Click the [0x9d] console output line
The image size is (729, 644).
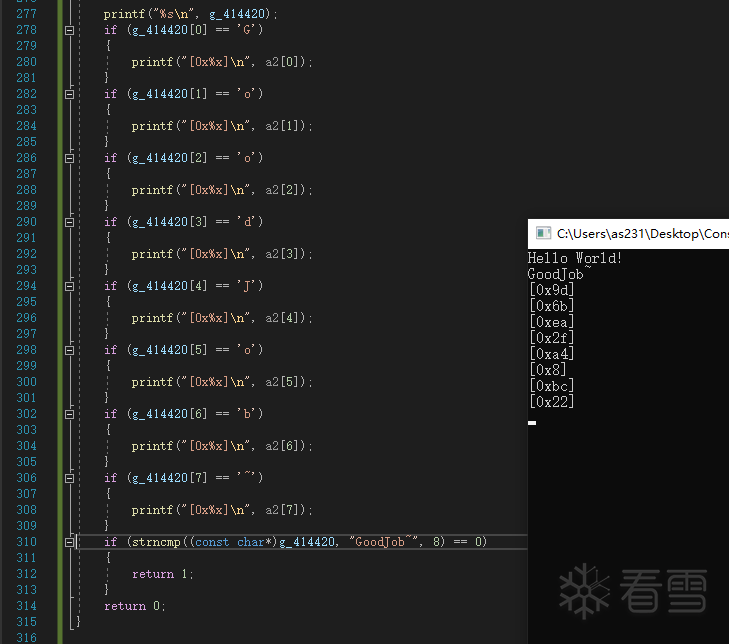551,290
